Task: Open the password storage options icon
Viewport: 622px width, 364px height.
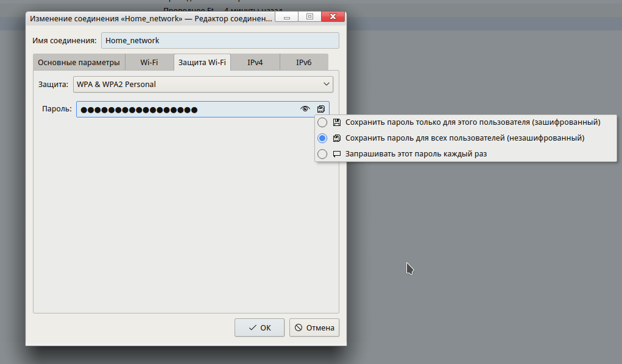Action: coord(321,108)
